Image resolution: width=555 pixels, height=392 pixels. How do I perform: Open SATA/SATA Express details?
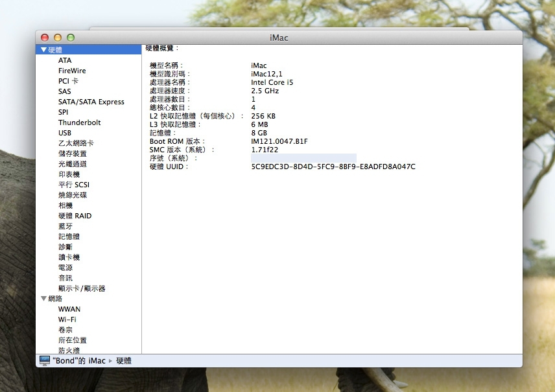coord(91,102)
